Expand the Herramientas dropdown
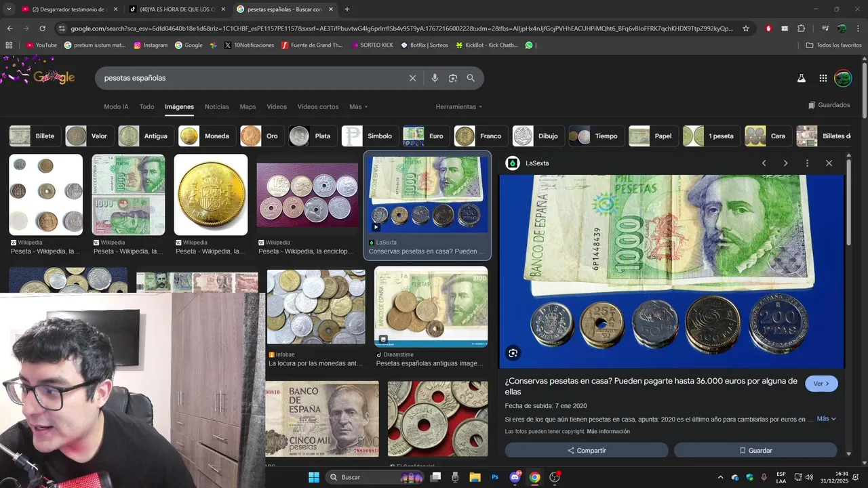 [x=459, y=107]
